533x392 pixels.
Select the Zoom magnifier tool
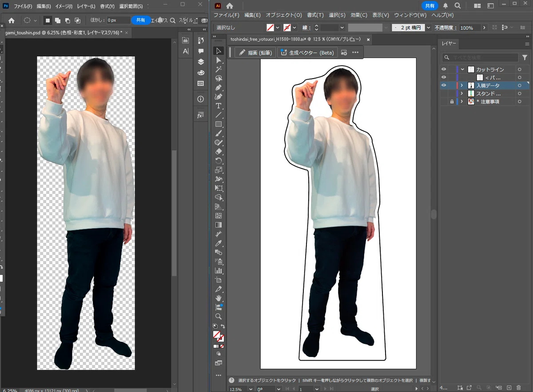pyautogui.click(x=219, y=317)
